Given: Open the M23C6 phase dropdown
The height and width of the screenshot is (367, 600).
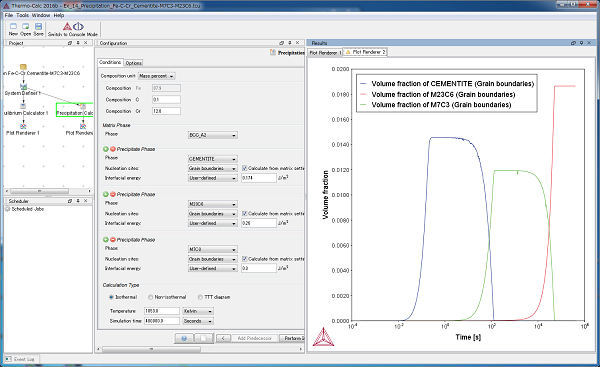Looking at the screenshot, I should tap(213, 204).
